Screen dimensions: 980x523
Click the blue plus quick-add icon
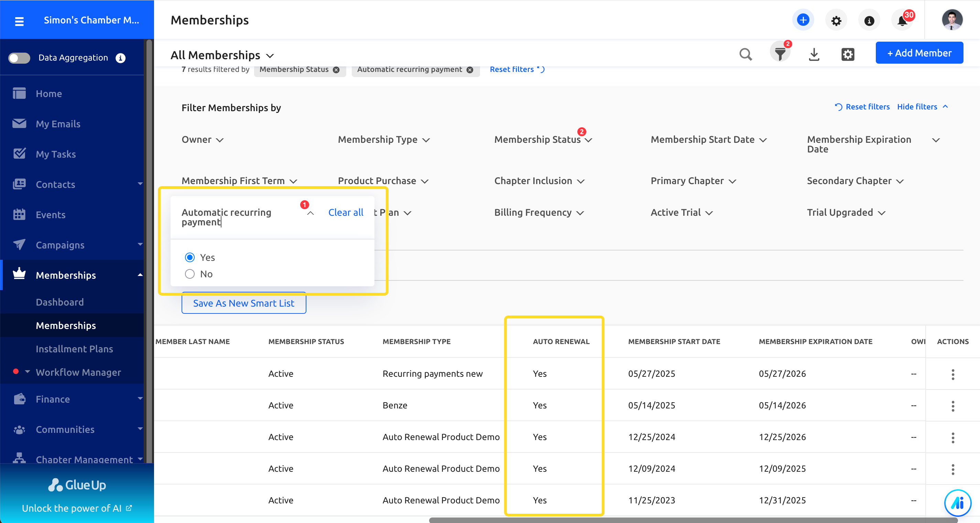point(803,20)
